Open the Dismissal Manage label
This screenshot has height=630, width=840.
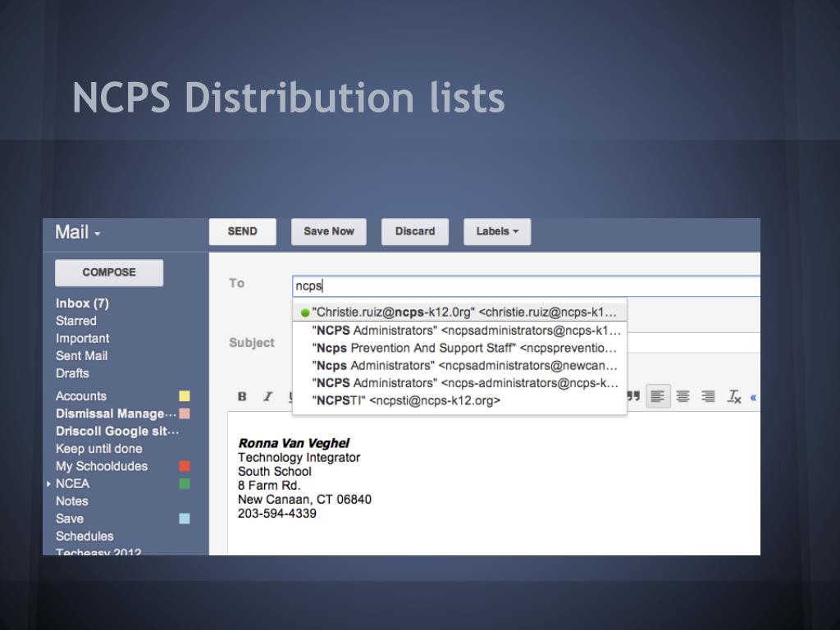tap(116, 413)
